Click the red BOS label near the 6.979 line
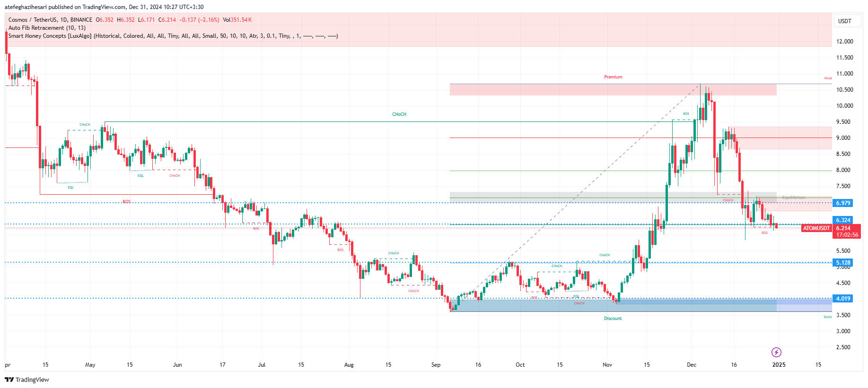The image size is (868, 388). 127,202
